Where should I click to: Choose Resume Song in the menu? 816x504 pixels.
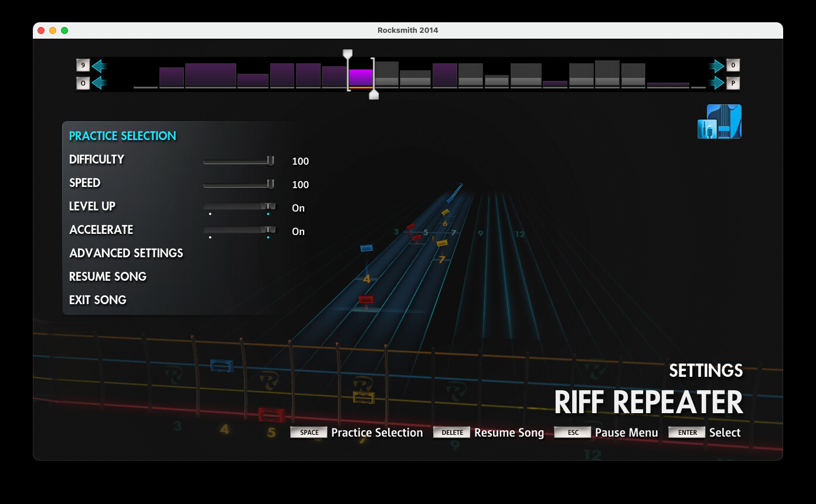[108, 277]
